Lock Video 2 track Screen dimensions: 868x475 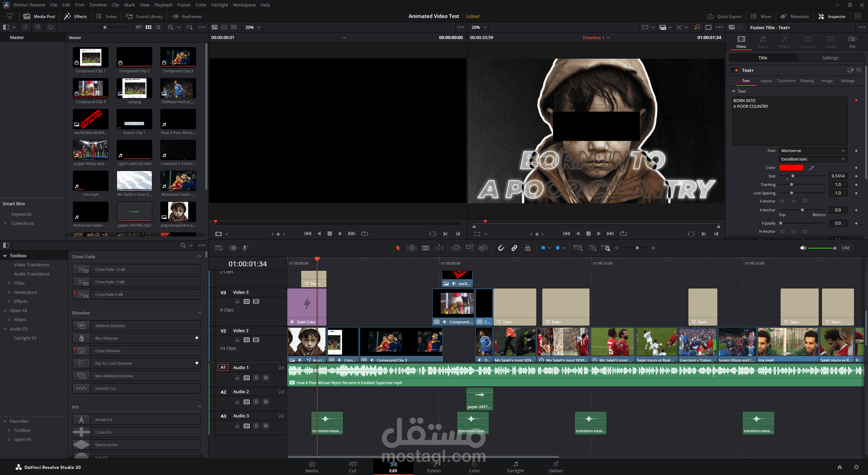(x=237, y=340)
